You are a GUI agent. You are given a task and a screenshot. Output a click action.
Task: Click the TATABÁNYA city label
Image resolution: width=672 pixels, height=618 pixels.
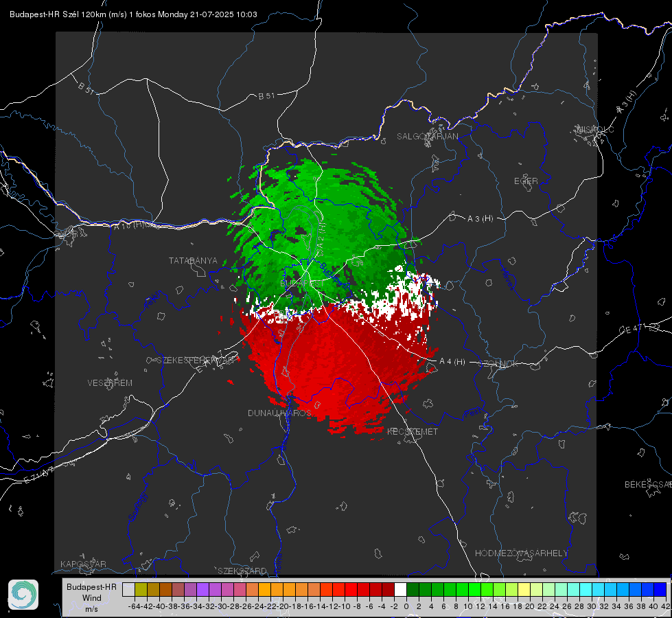[193, 260]
